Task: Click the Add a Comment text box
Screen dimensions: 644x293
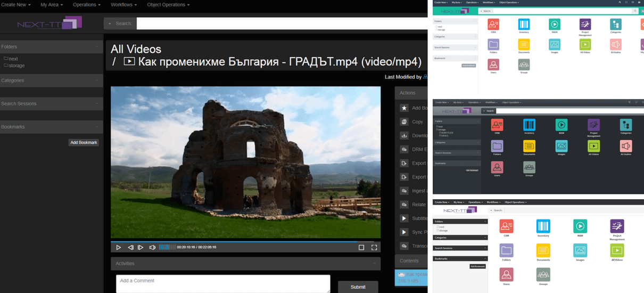Action: pos(223,284)
